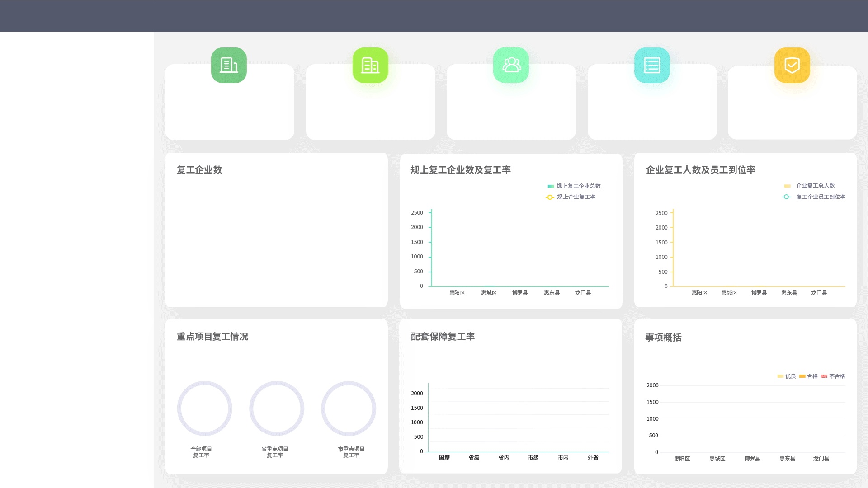Click the 全部项目复工率 ring gauge
868x488 pixels.
(x=204, y=408)
